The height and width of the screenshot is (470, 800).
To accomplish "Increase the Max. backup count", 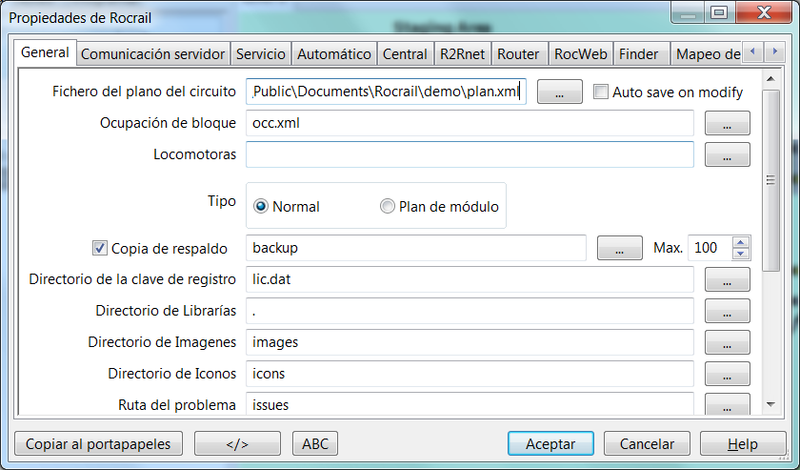I will coord(741,242).
